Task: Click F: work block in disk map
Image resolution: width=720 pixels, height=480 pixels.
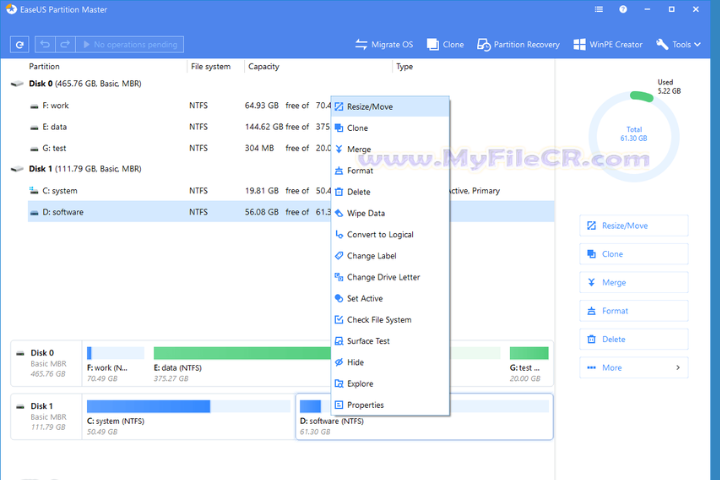Action: [x=115, y=365]
